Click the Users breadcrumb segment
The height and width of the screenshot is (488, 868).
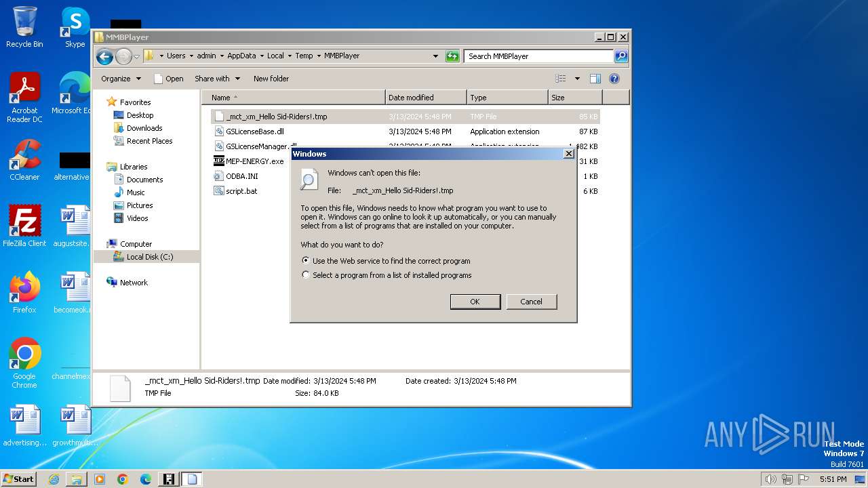coord(176,56)
